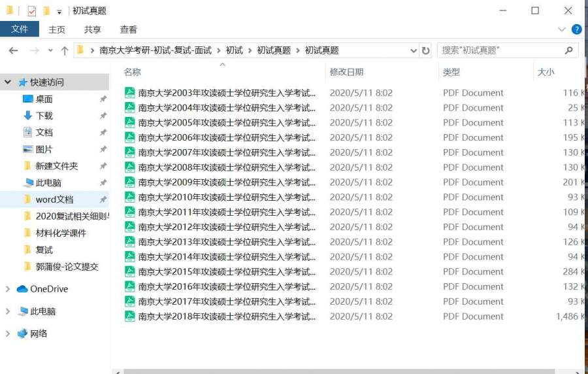Sort by 大小 column header
588x374 pixels.
coord(546,72)
